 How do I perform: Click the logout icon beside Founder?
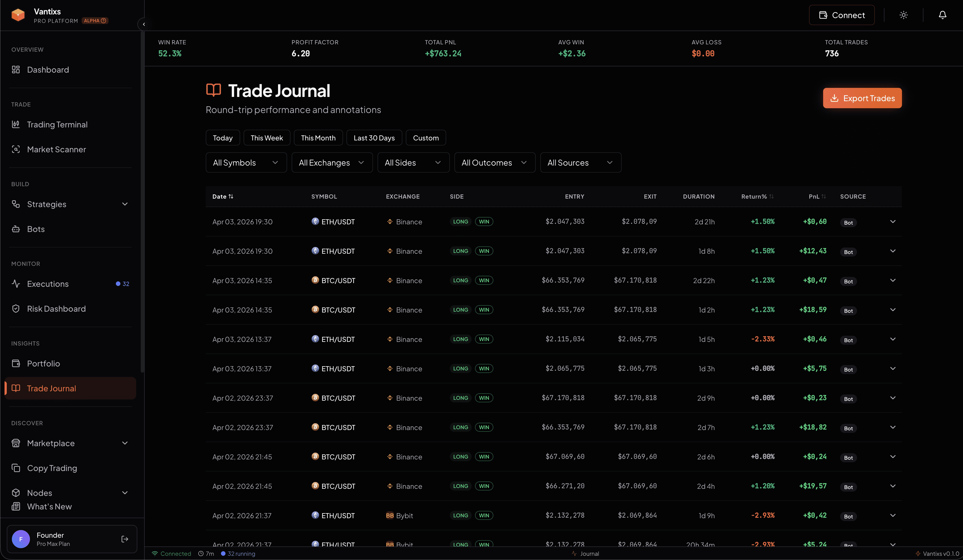pos(125,539)
